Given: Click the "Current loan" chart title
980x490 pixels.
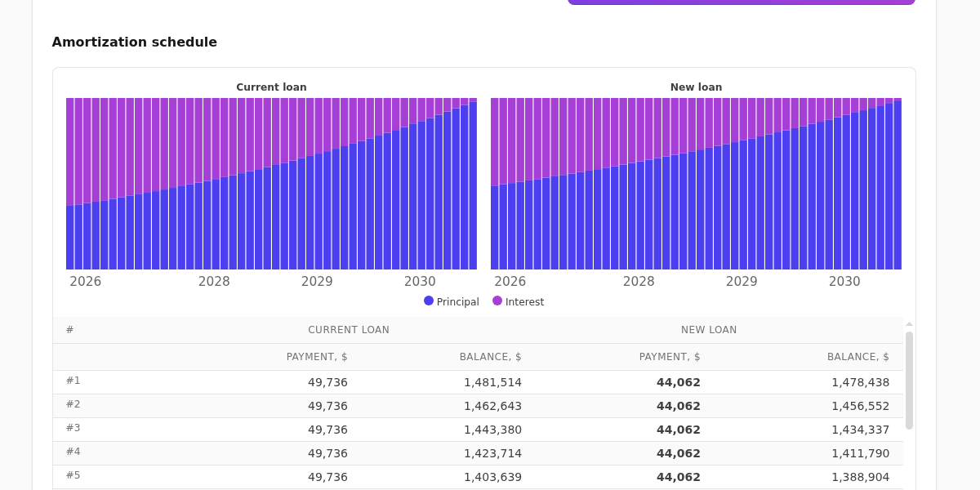Looking at the screenshot, I should [x=271, y=87].
